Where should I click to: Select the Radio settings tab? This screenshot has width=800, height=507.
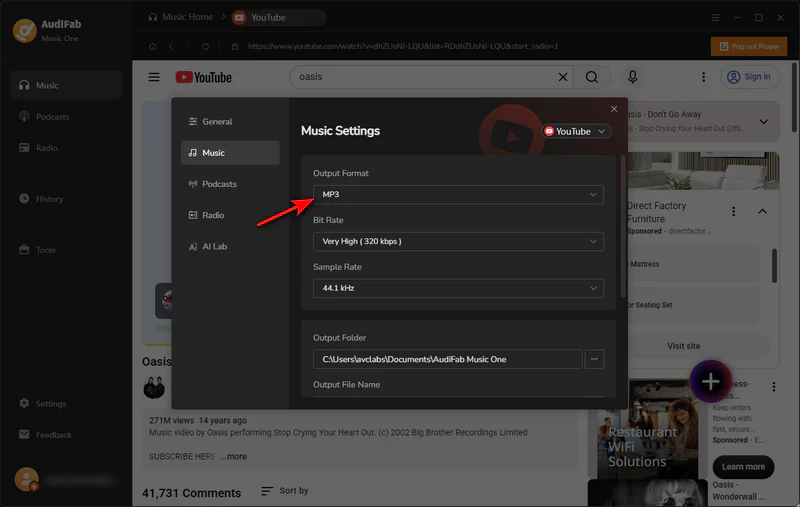pyautogui.click(x=230, y=215)
